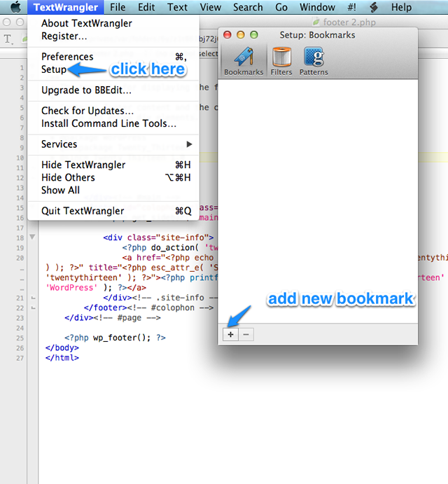Choose Check for Updates… menu item
Screen dimensions: 448x484
tap(113, 111)
